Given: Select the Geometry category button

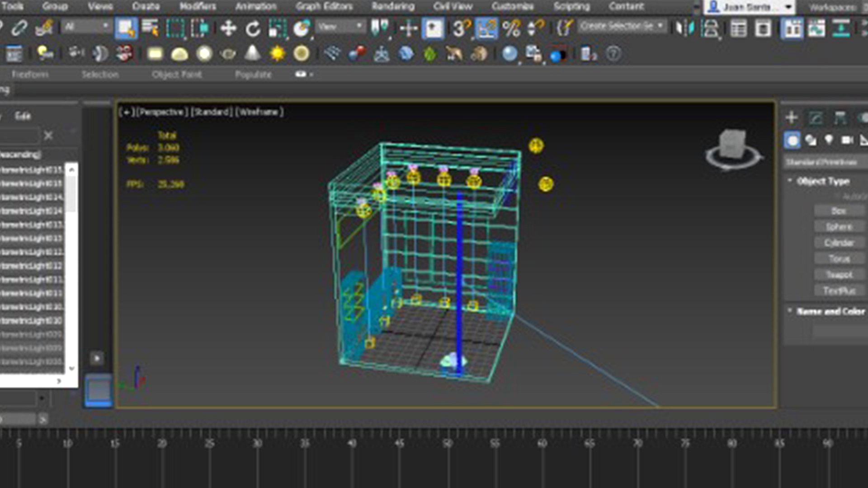Looking at the screenshot, I should coord(792,141).
